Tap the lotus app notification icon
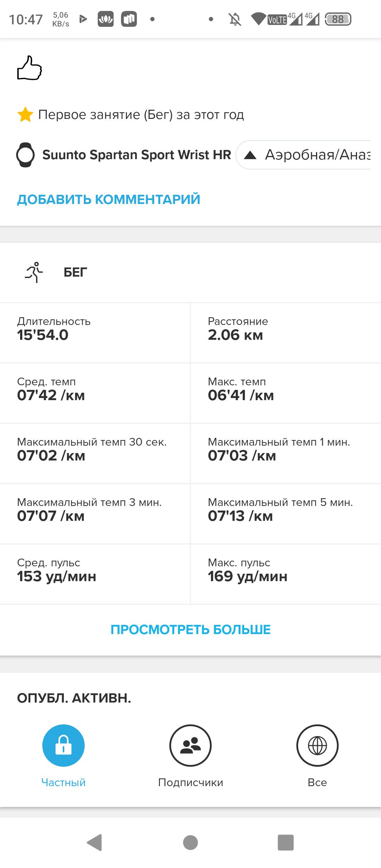 pos(105,19)
